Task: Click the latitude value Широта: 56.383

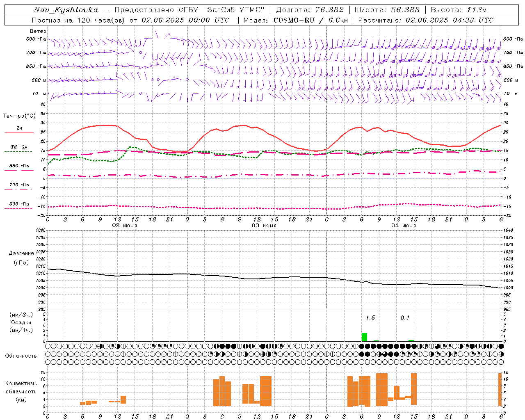Action: coord(387,10)
